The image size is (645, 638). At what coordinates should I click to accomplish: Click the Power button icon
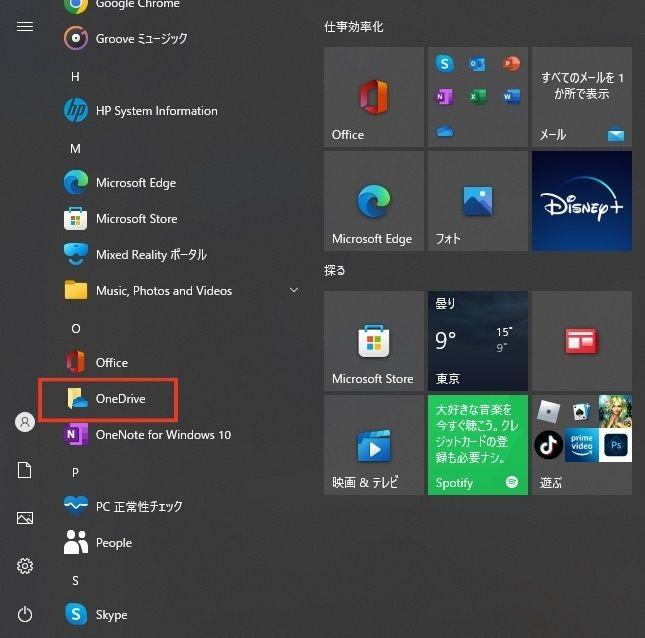[25, 614]
